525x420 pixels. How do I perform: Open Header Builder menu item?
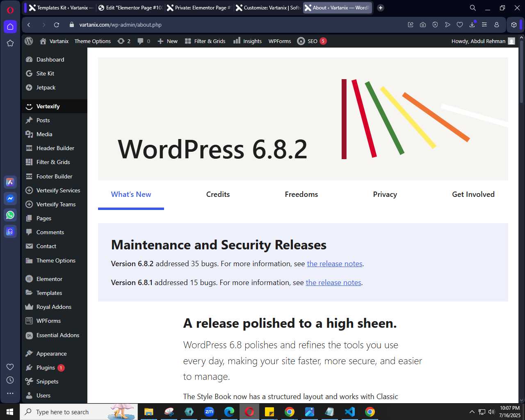54,148
